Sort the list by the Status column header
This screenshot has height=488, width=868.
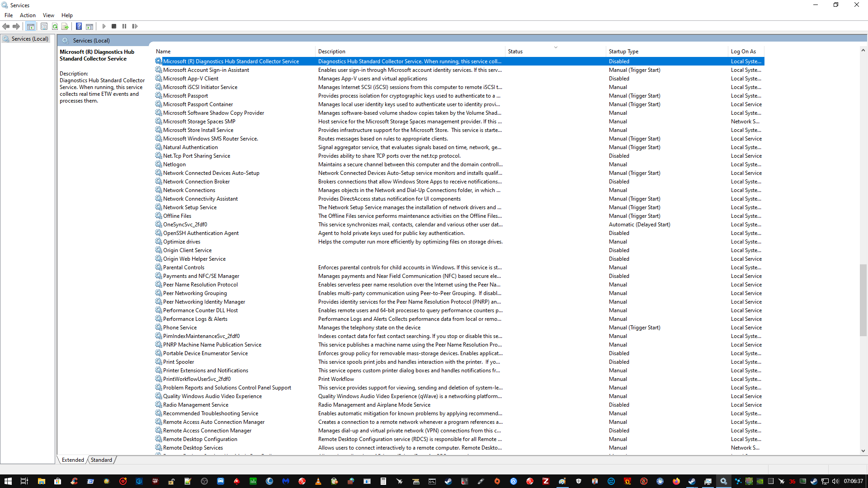coord(515,52)
